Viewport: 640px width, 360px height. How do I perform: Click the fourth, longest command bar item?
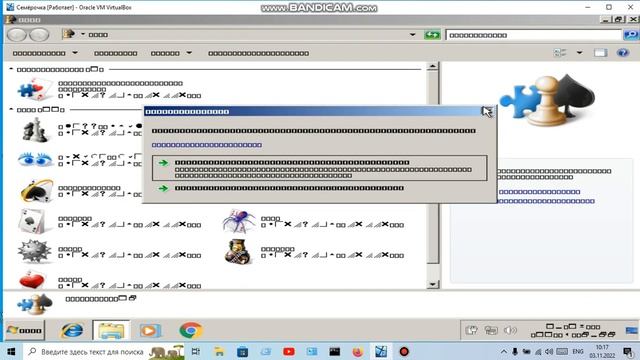[x=258, y=53]
